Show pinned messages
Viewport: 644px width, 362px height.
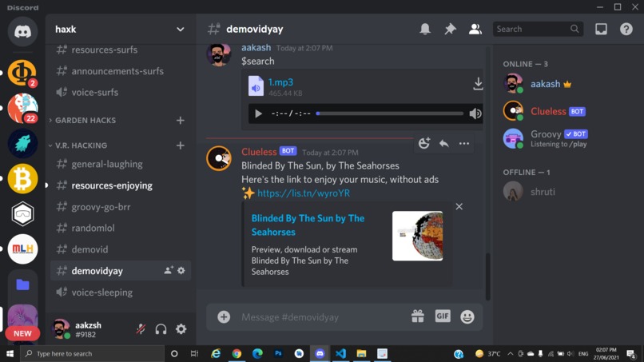[450, 30]
